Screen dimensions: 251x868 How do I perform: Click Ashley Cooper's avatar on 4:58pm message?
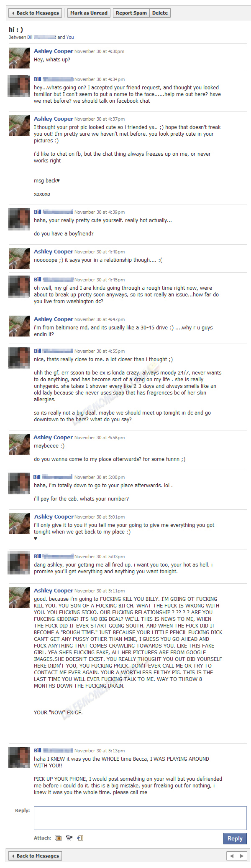coord(19,444)
